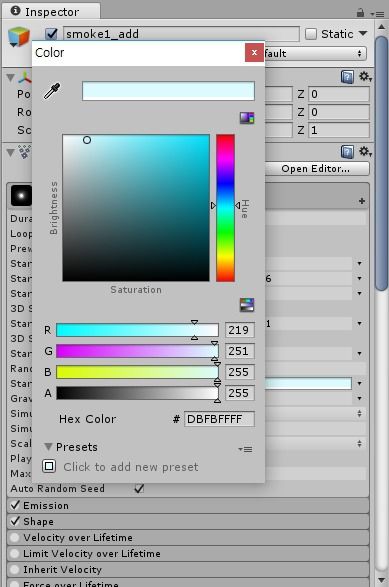Click to add new preset swatch
Screen dimensions: 389x587
click(49, 466)
